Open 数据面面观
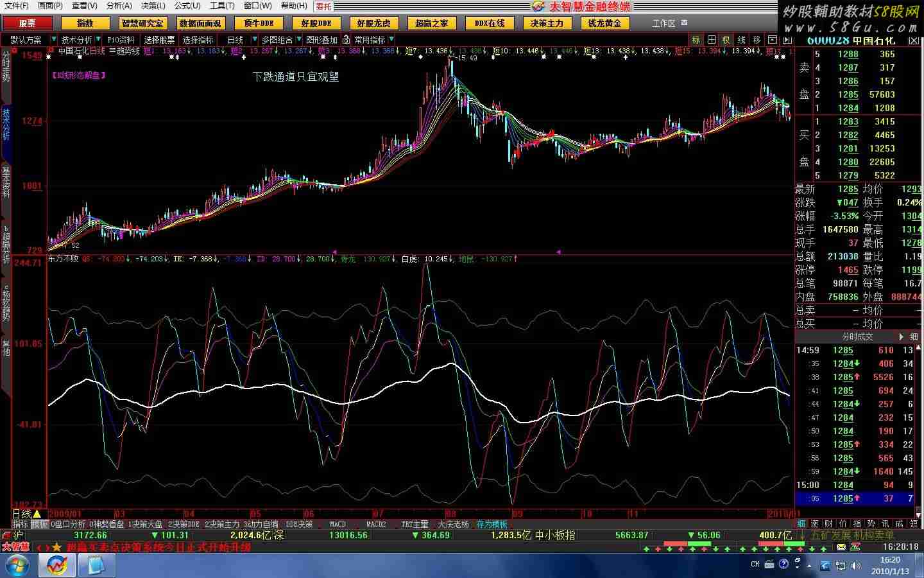924x578 pixels. (x=200, y=23)
